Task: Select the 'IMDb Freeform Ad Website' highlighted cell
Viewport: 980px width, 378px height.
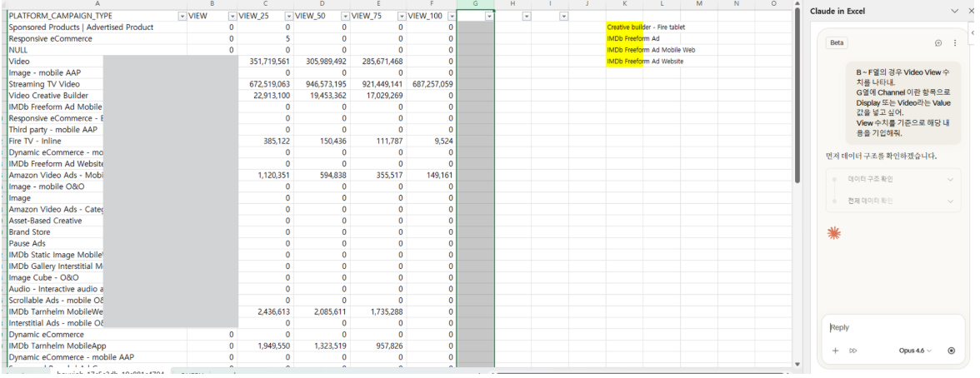Action: (624, 62)
